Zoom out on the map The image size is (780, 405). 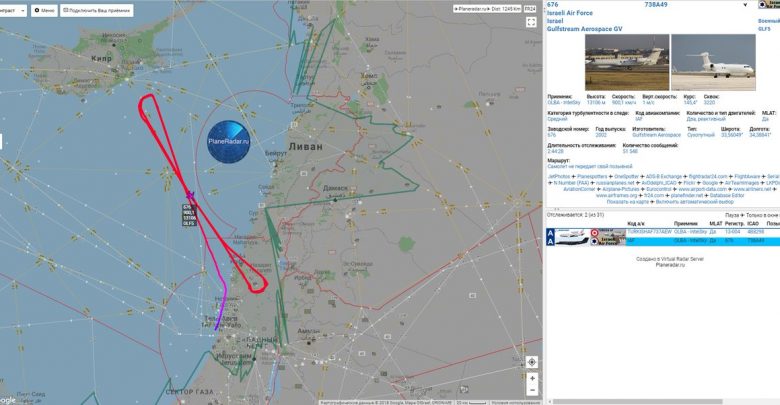click(x=532, y=391)
